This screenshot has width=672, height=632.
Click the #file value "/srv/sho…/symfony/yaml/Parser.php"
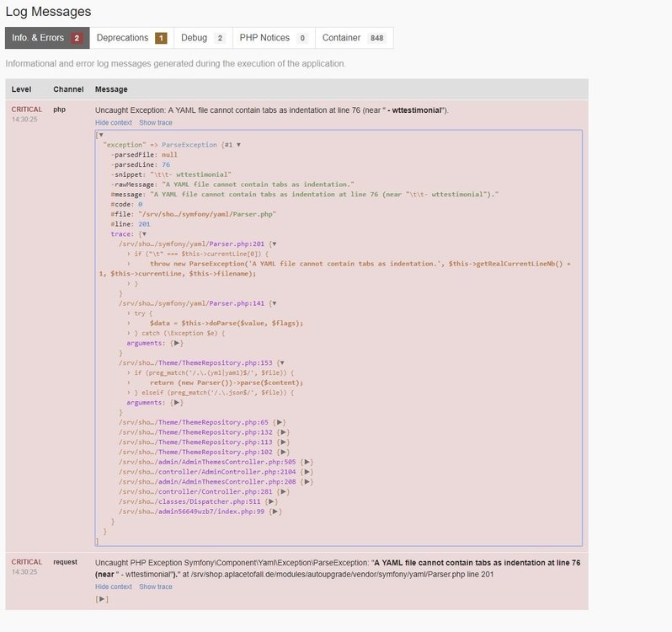(x=207, y=214)
